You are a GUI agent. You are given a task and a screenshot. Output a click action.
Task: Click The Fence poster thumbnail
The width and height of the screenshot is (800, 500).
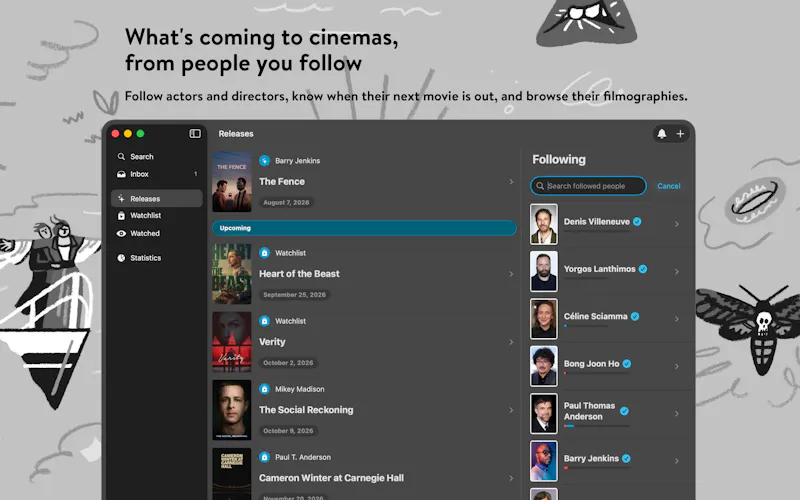point(232,182)
